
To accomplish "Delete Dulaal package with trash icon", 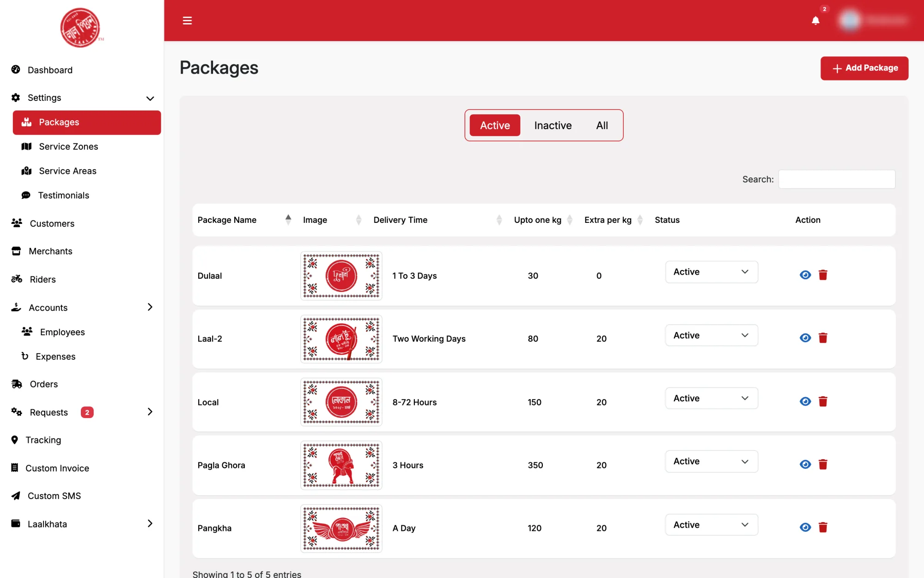I will point(823,275).
